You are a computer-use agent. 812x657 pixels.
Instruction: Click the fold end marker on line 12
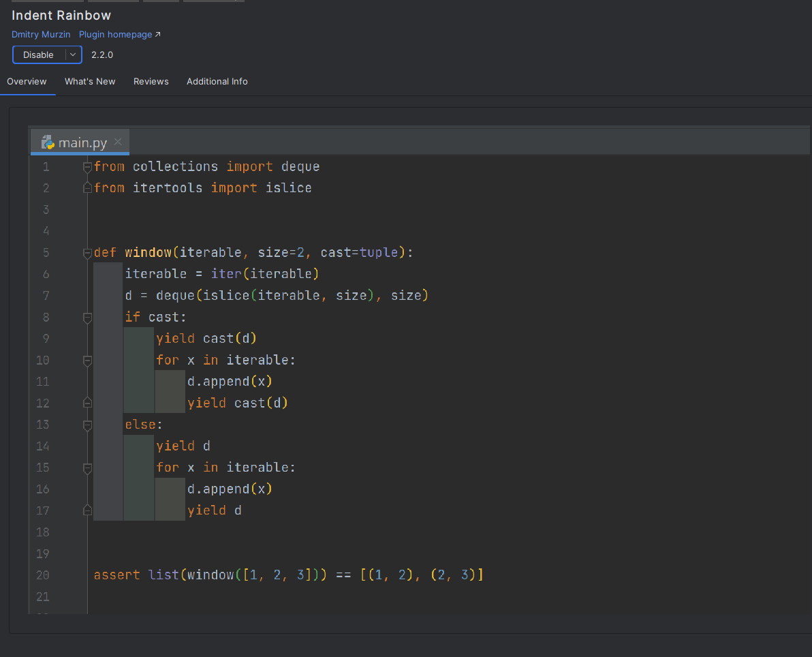pos(87,403)
